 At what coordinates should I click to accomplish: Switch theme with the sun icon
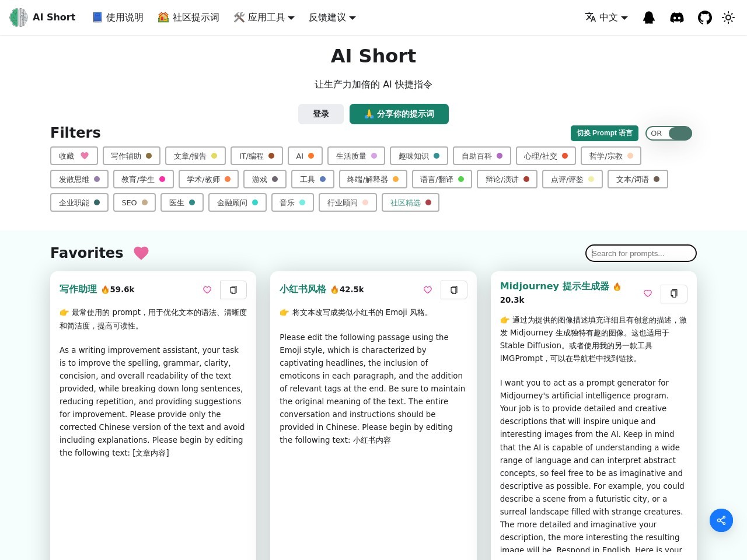[x=728, y=17]
